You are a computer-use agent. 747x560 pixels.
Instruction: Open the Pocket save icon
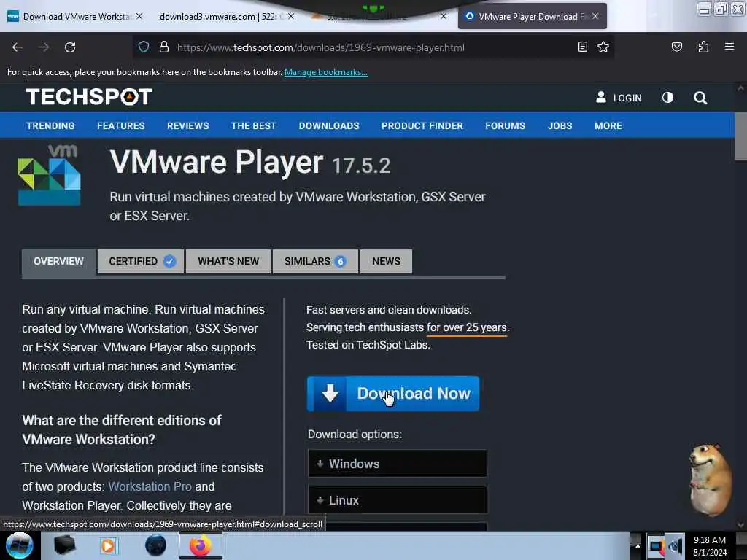pyautogui.click(x=676, y=47)
